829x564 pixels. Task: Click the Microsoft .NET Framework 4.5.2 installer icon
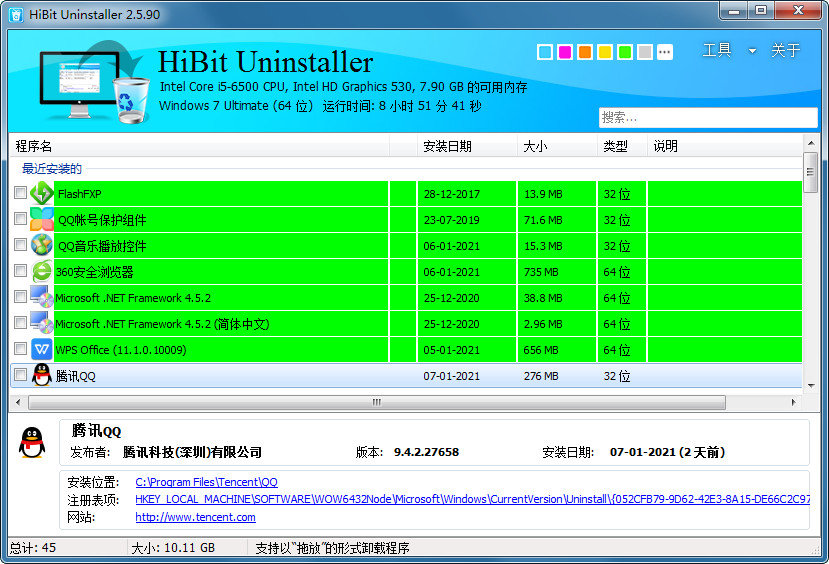tap(42, 297)
